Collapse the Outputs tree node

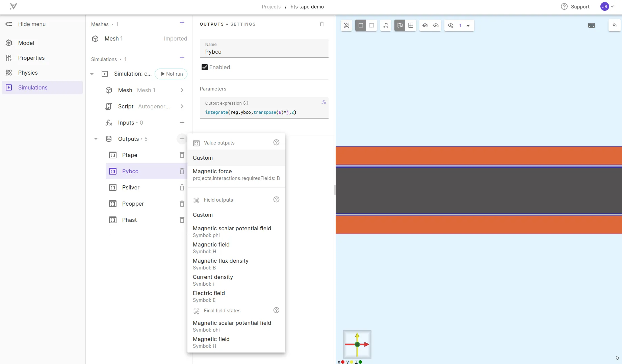(x=96, y=139)
